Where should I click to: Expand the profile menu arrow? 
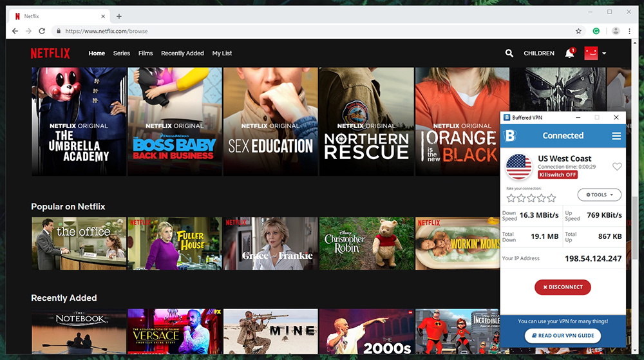[x=604, y=53]
